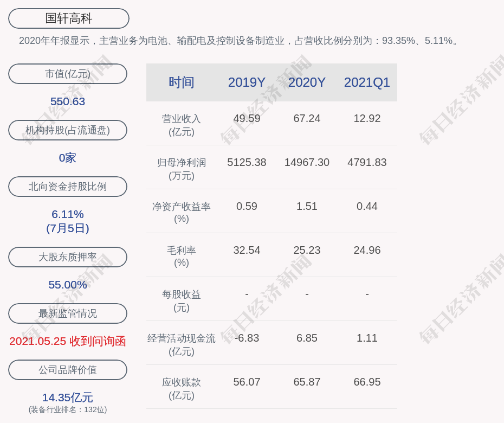Viewport: 504px width, 423px height.
Task: Click the 2020年年报显示 summary sentence
Action: click(x=239, y=41)
